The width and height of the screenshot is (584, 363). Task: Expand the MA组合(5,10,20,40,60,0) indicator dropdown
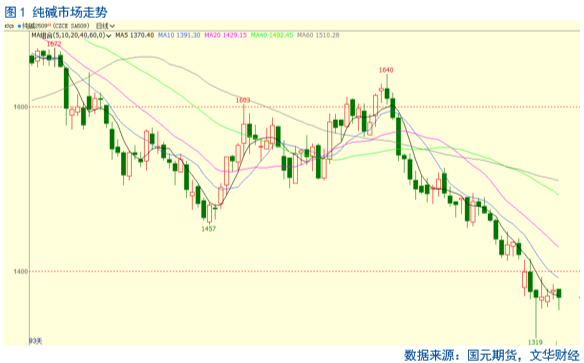pyautogui.click(x=72, y=35)
